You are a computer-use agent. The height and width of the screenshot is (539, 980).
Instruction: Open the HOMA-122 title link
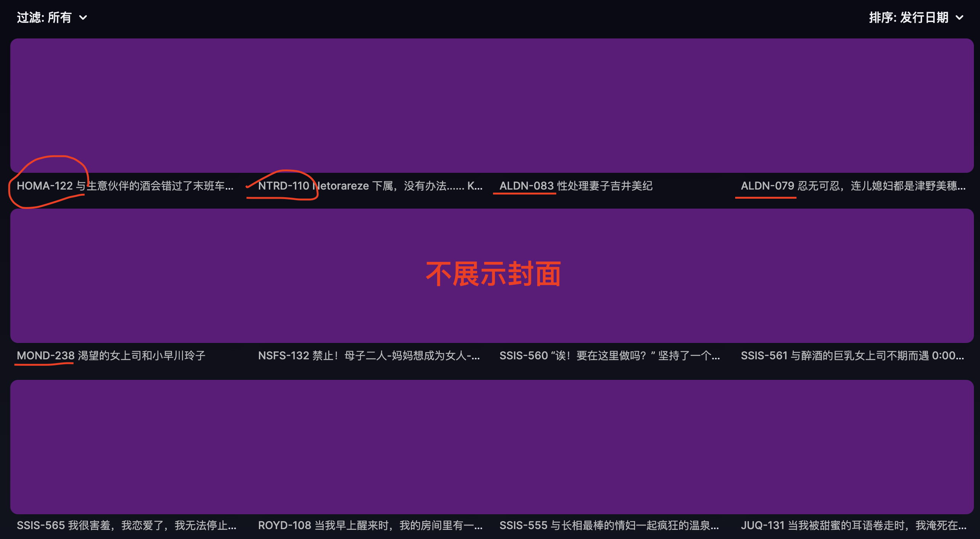(125, 186)
